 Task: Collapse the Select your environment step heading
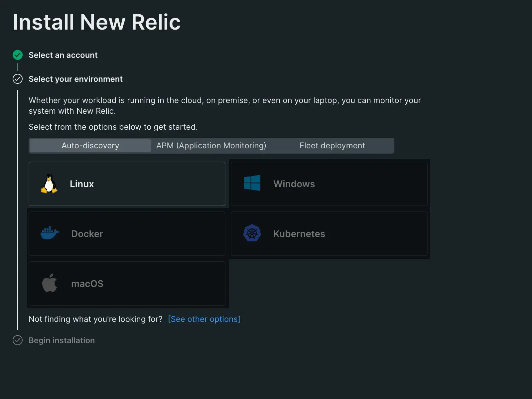pos(75,79)
